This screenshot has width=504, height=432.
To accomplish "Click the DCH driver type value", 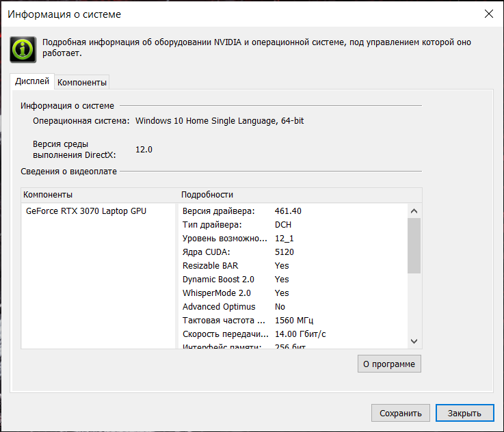I will [x=283, y=225].
